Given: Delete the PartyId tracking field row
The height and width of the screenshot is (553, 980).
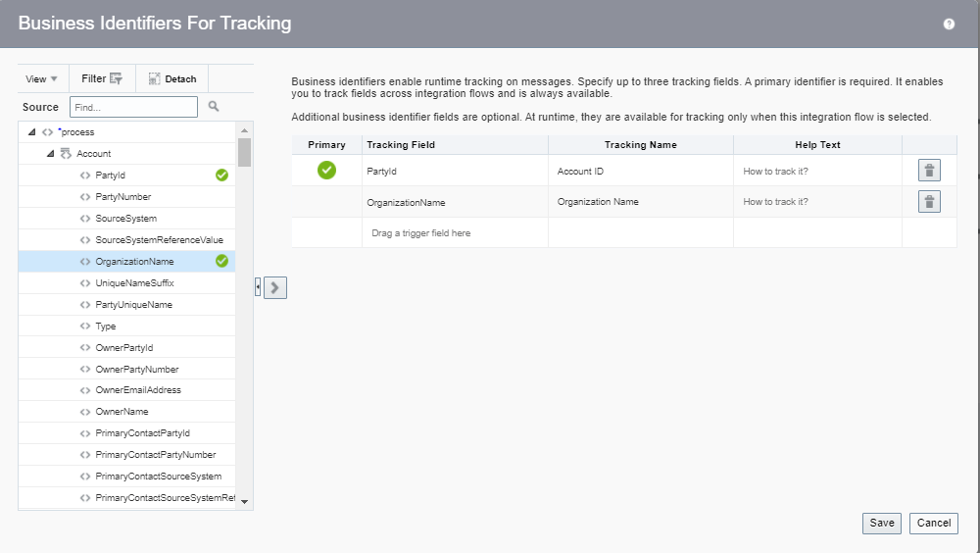Looking at the screenshot, I should pyautogui.click(x=929, y=171).
